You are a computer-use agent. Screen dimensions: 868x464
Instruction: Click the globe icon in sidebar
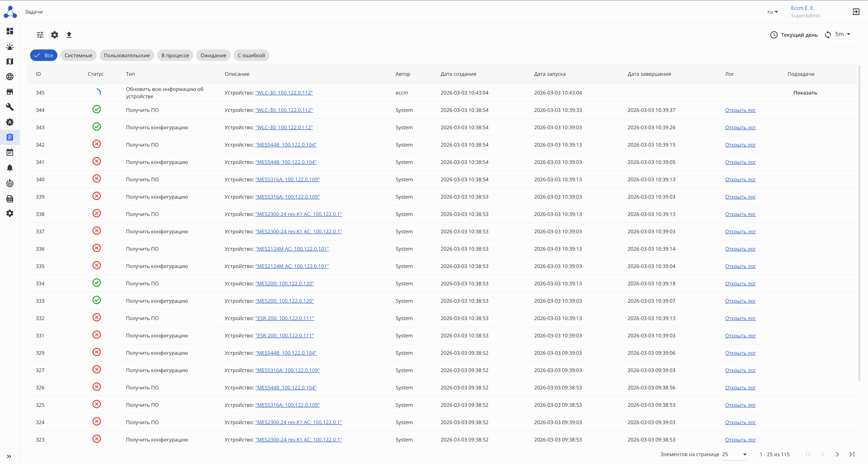tap(10, 77)
